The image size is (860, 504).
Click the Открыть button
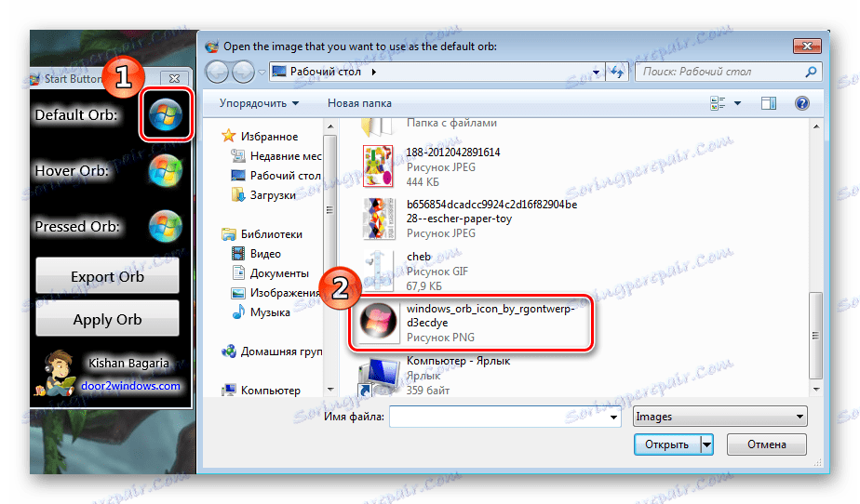point(667,444)
